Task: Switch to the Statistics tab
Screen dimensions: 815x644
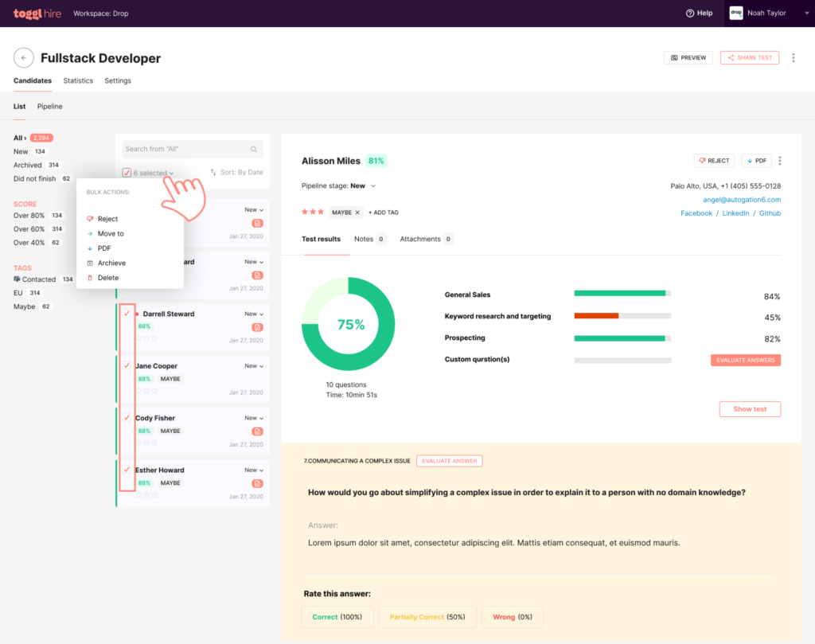Action: (78, 80)
